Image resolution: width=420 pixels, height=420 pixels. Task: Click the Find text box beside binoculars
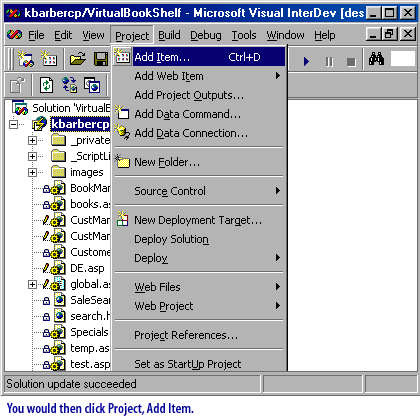[403, 59]
